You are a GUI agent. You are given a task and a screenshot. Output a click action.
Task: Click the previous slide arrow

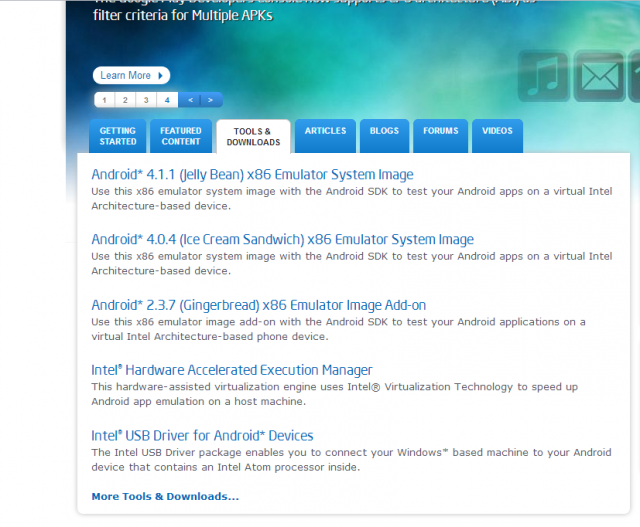pyautogui.click(x=190, y=100)
